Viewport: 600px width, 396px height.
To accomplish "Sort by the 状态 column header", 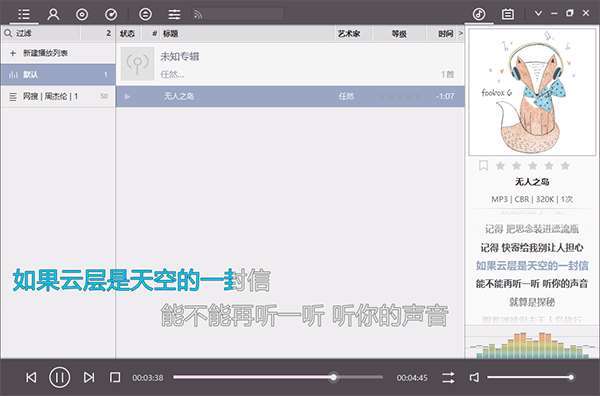I will click(127, 34).
